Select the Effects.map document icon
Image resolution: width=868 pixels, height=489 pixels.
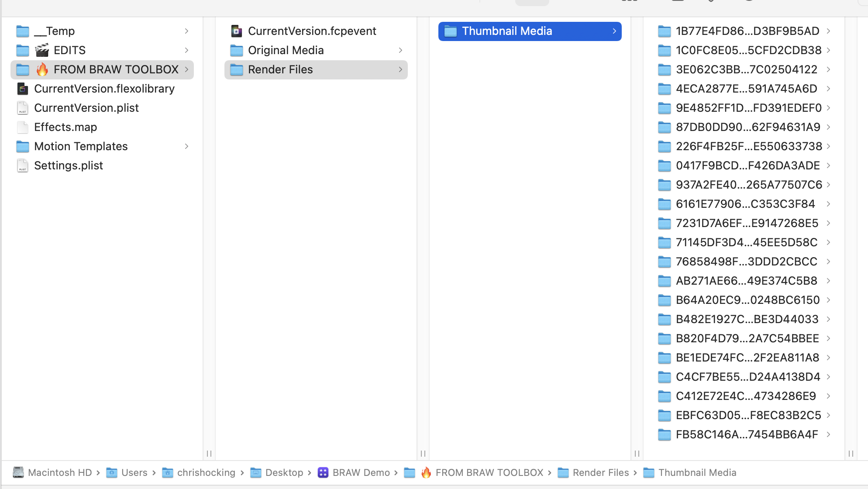point(23,127)
